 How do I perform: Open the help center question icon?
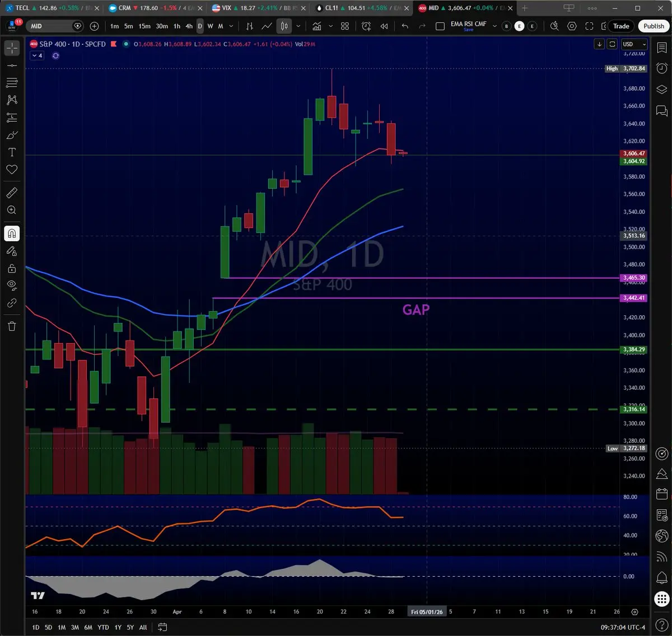click(661, 624)
